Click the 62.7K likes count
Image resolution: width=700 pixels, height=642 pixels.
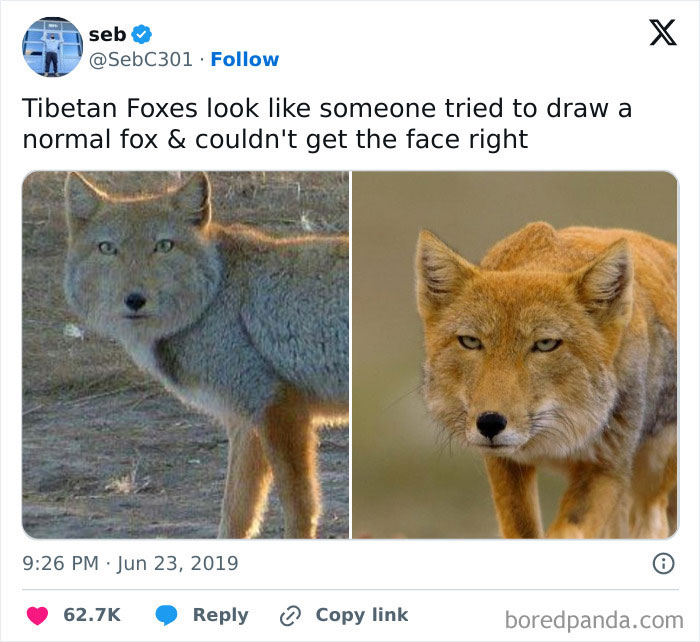tap(92, 615)
